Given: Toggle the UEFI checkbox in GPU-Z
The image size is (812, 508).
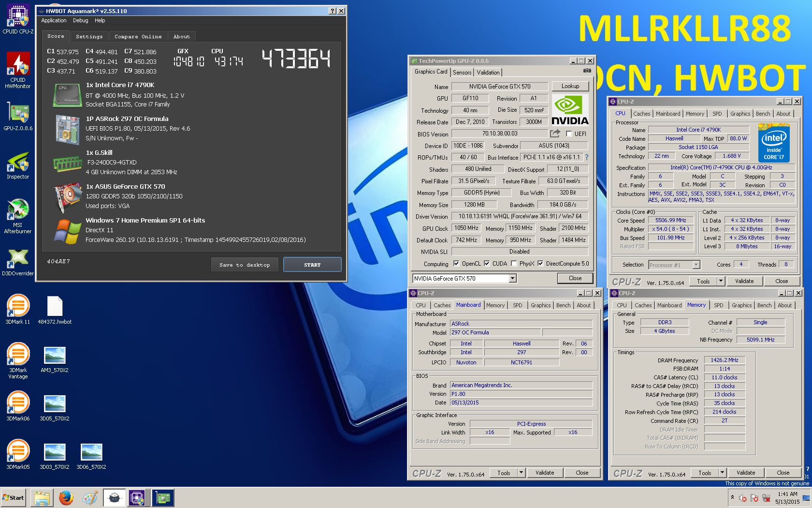Looking at the screenshot, I should pos(569,134).
